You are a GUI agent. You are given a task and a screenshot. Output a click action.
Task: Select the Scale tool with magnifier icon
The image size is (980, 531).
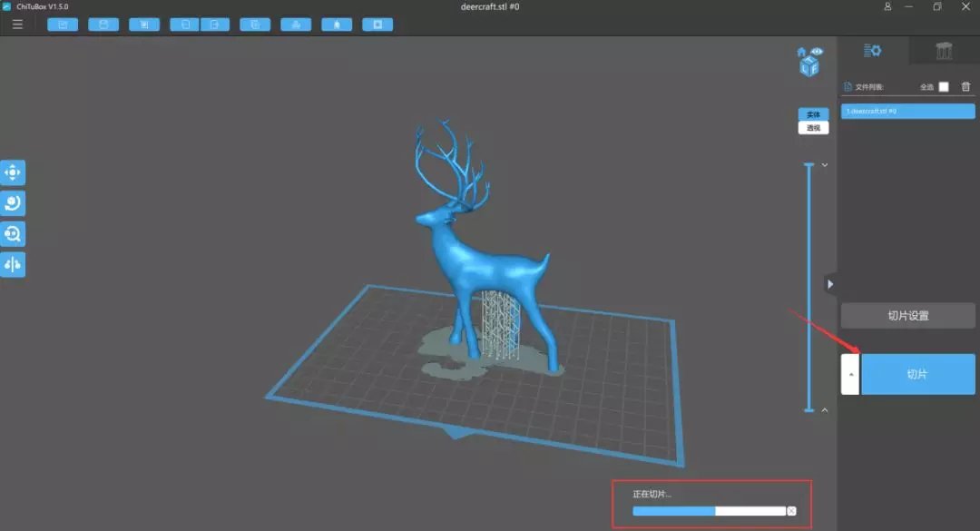click(13, 233)
